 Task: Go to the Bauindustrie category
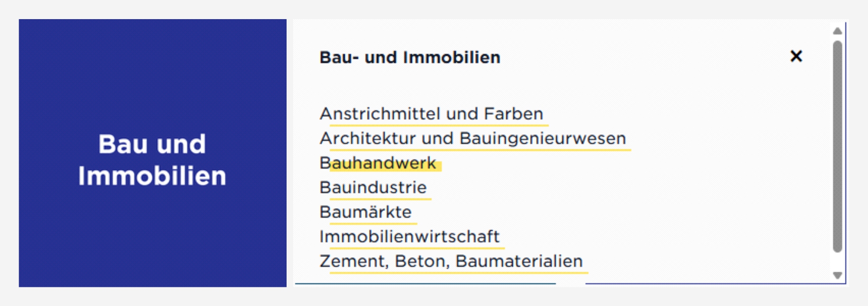pos(373,188)
